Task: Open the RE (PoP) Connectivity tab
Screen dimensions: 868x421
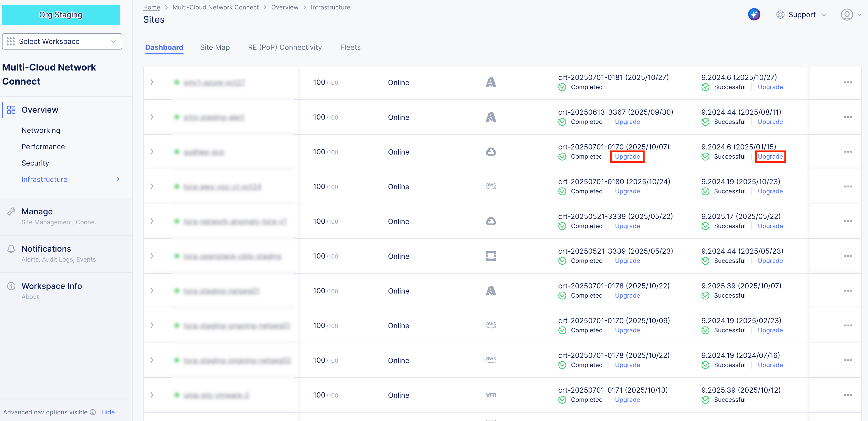Action: (285, 48)
